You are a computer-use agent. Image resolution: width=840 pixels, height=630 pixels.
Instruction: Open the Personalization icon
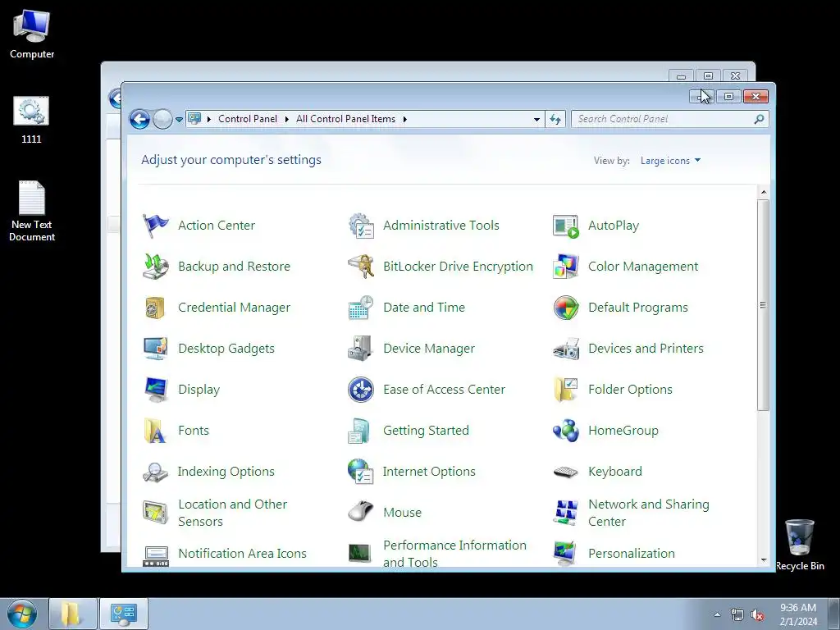[566, 554]
